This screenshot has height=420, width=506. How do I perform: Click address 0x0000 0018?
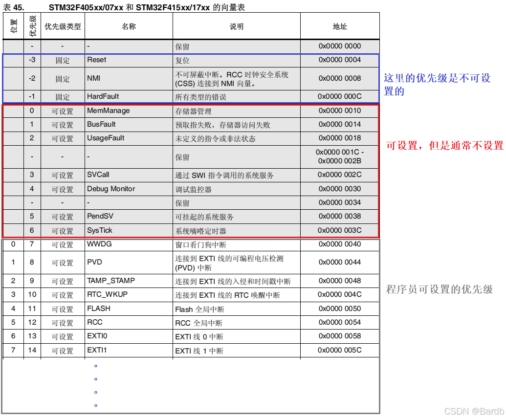pos(340,138)
